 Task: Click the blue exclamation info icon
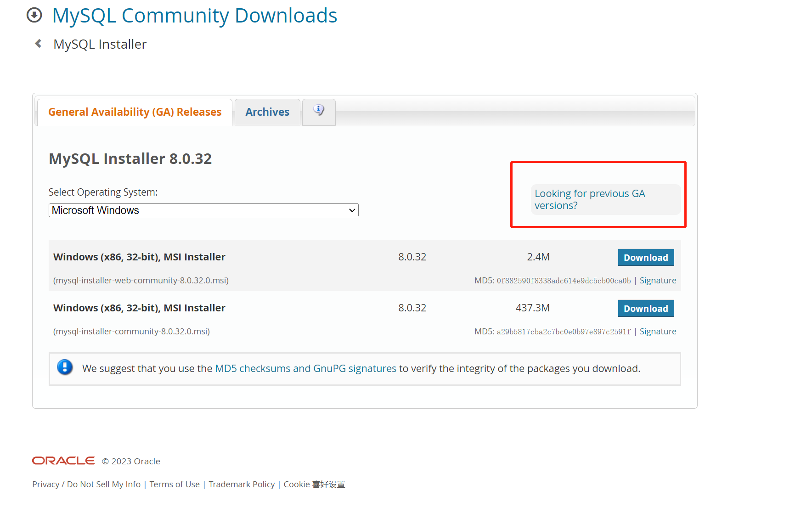[65, 368]
